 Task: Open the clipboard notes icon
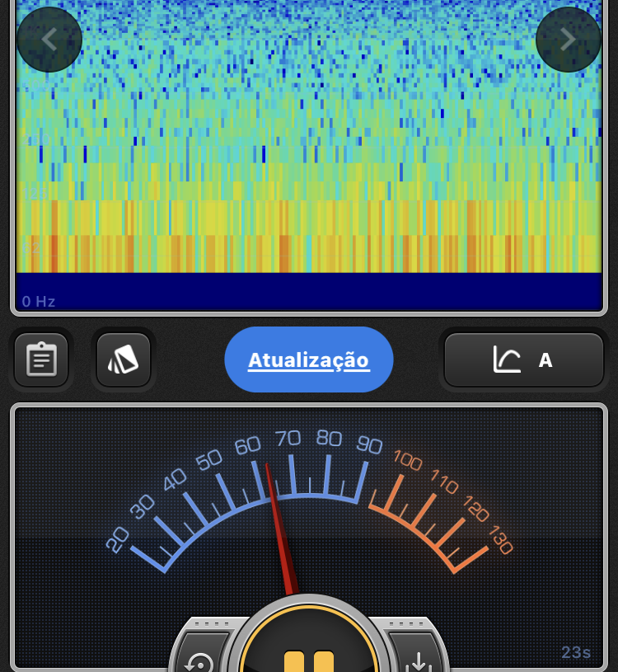click(x=41, y=359)
